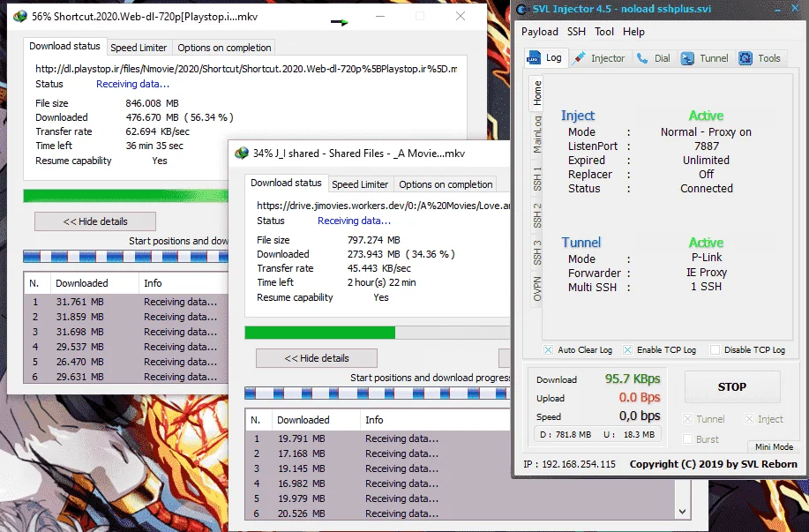Open the Payload menu
Screen dimensions: 809x532
coord(540,32)
